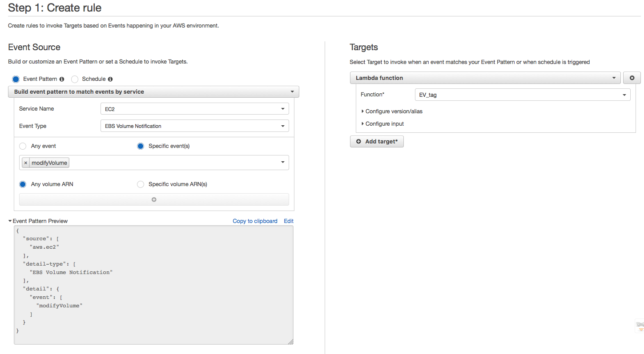Click the Service Name label
The image size is (644, 354).
click(x=36, y=109)
